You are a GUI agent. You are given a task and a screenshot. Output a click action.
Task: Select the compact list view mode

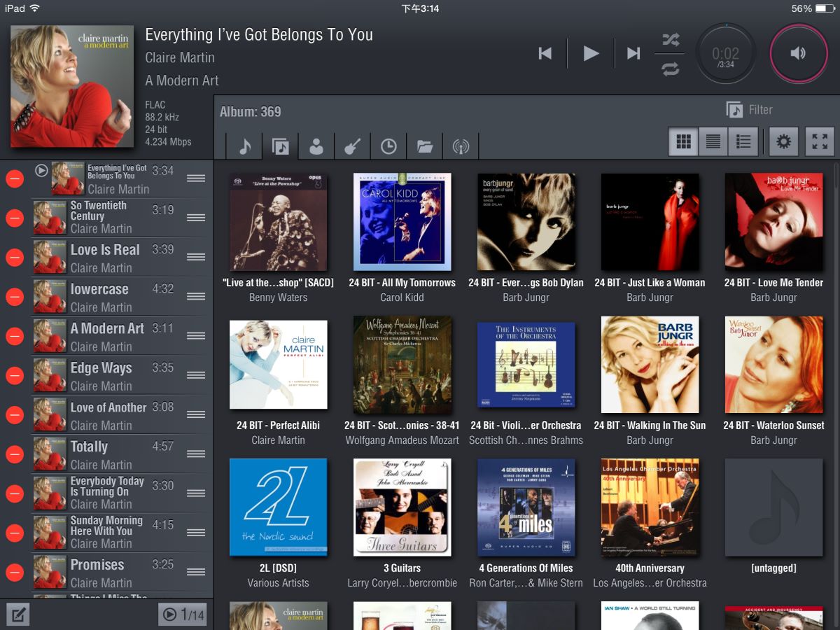coord(713,142)
